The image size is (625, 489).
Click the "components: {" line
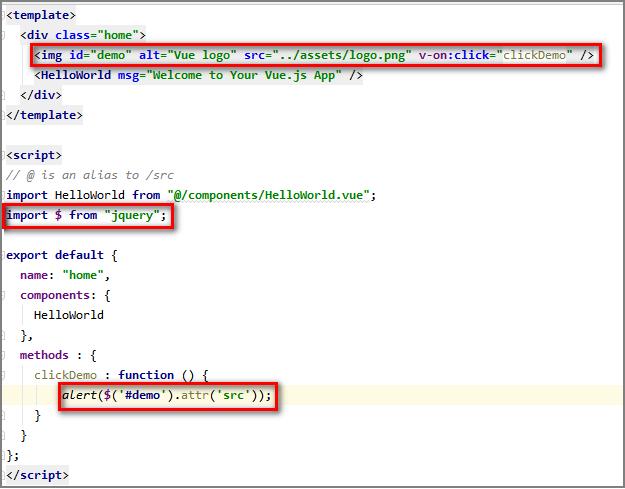(x=65, y=295)
